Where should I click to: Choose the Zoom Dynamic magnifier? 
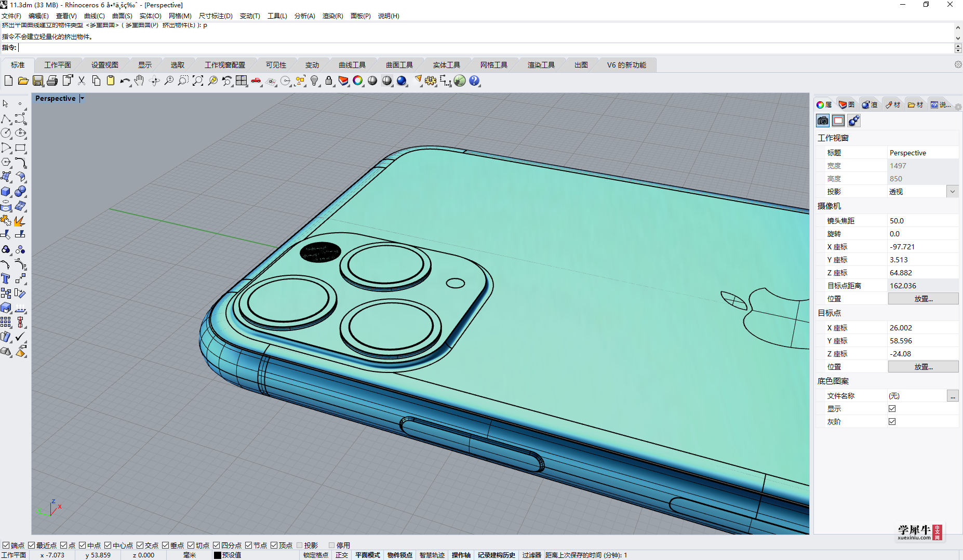coord(169,81)
